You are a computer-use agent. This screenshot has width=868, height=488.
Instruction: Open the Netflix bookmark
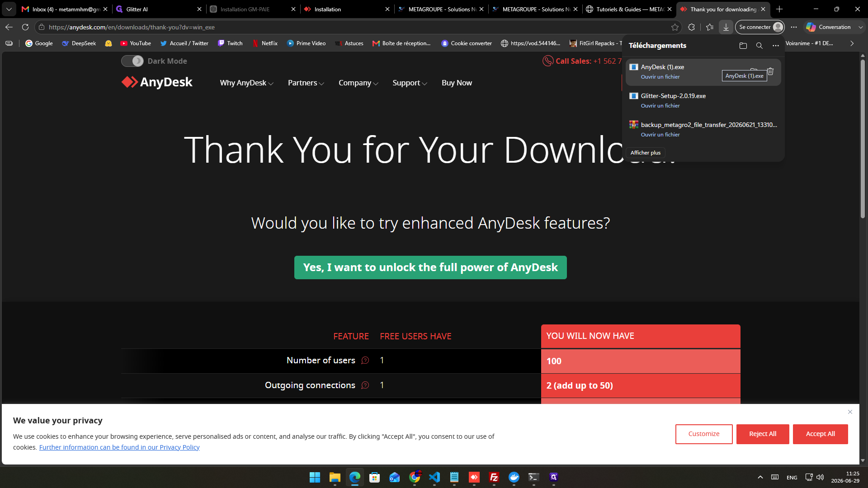[265, 43]
